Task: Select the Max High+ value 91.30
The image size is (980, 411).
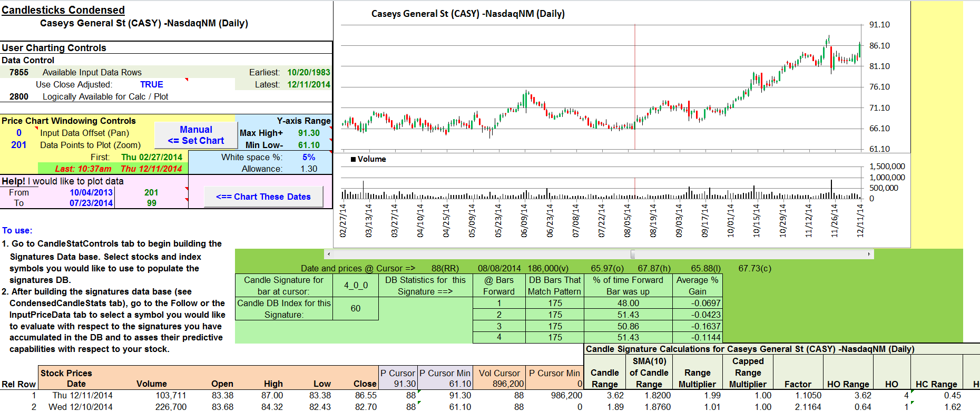Action: (x=309, y=133)
